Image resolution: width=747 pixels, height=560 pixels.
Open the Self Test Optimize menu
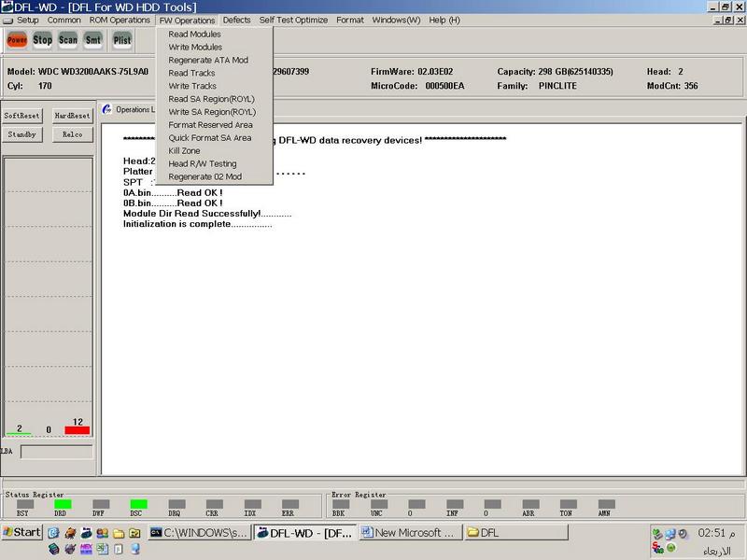(x=293, y=20)
